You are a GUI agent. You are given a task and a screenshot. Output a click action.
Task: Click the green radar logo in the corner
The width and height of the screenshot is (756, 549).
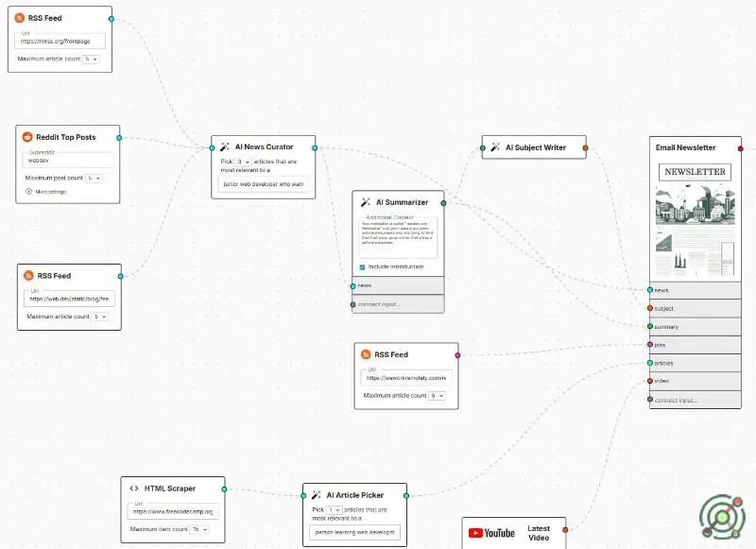tap(722, 514)
